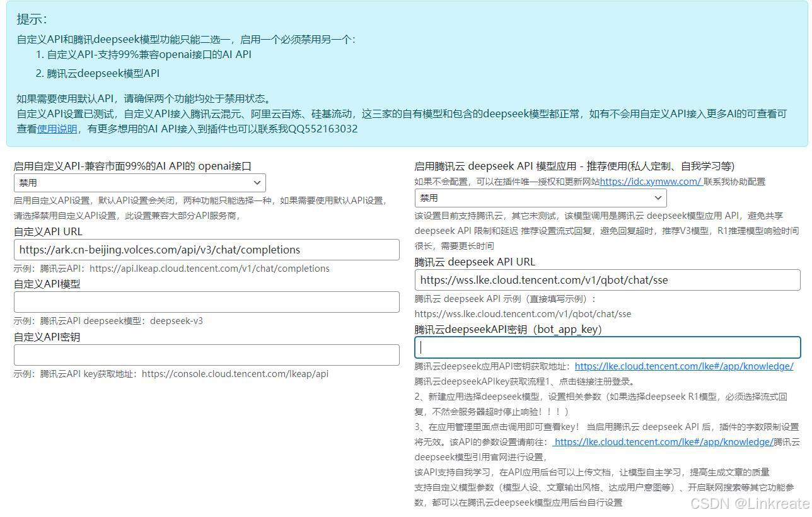Click the label 自定义API密钥

(x=47, y=337)
